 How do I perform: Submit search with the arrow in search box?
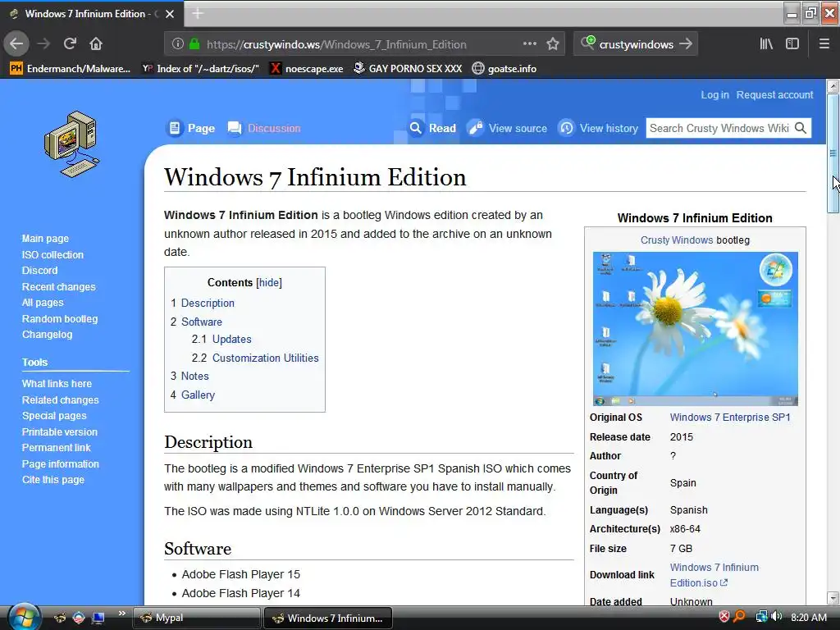[x=686, y=44]
